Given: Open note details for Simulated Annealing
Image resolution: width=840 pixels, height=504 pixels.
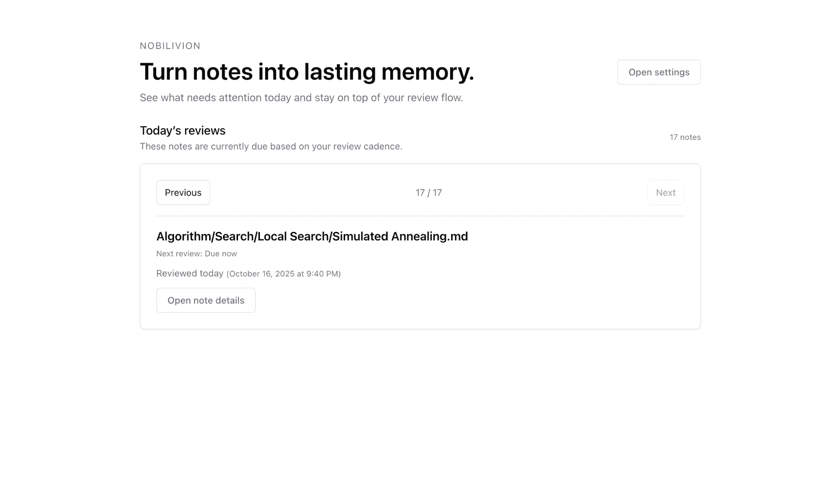Looking at the screenshot, I should 206,300.
